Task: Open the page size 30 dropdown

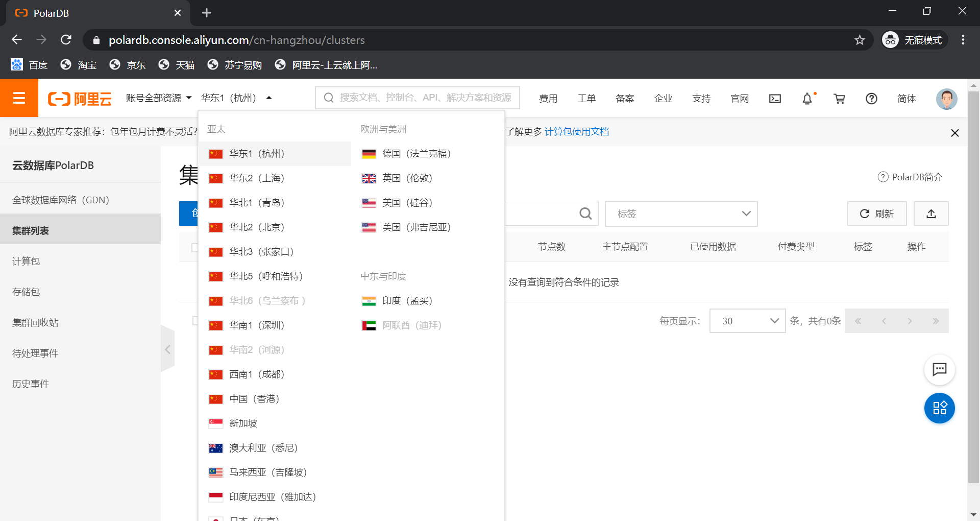Action: click(747, 321)
